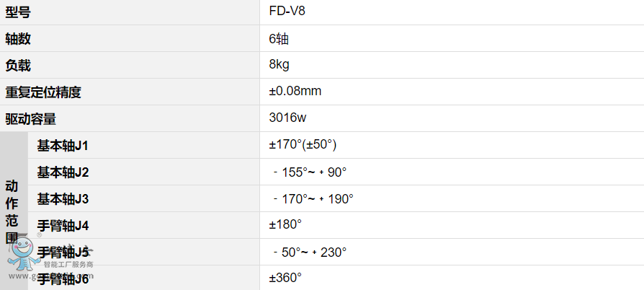Select the ±360° range value
The image size is (644, 290).
click(285, 278)
